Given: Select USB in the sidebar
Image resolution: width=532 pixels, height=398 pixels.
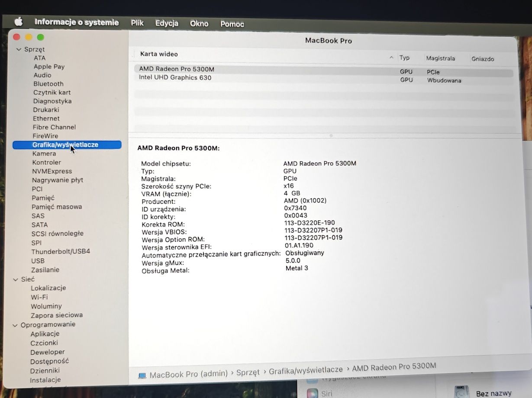Looking at the screenshot, I should click(38, 261).
